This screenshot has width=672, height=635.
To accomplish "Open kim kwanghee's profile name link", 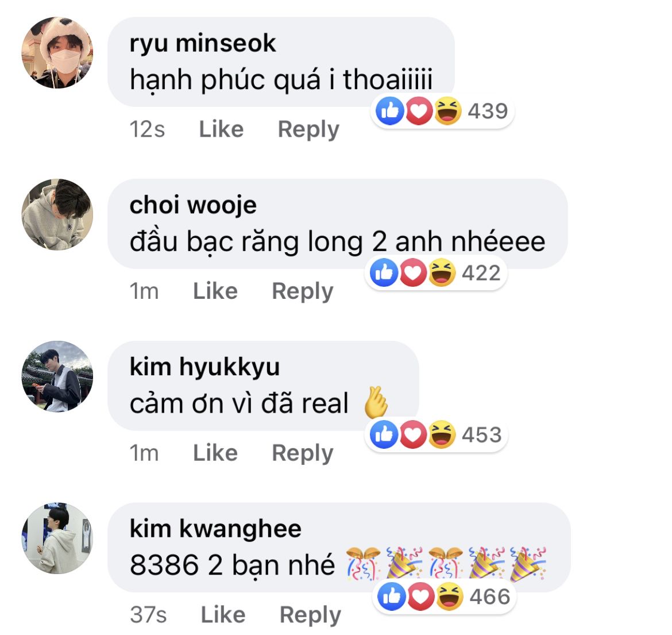I will 215,529.
